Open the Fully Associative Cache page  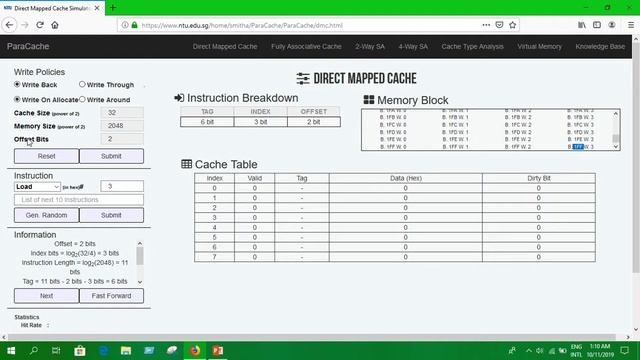306,47
